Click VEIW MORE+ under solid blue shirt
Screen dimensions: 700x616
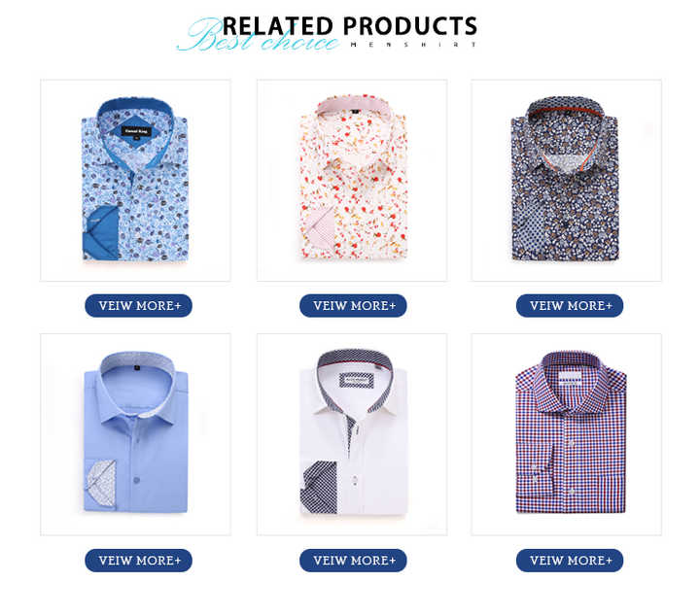pyautogui.click(x=139, y=561)
